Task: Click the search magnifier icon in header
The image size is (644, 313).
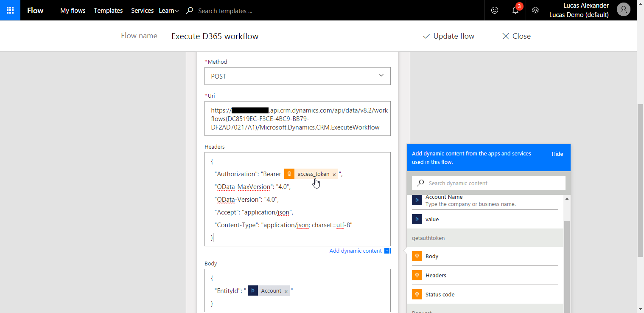Action: 190,11
